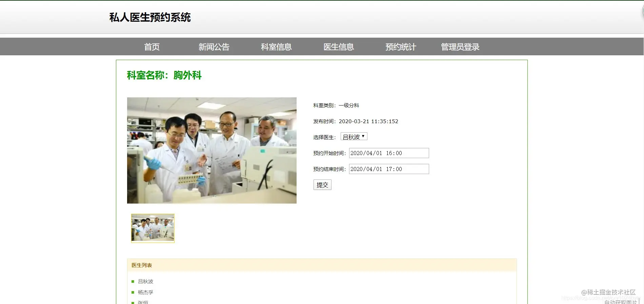Image resolution: width=644 pixels, height=304 pixels.
Task: Click the 预约开始时间 input field
Action: tap(389, 153)
